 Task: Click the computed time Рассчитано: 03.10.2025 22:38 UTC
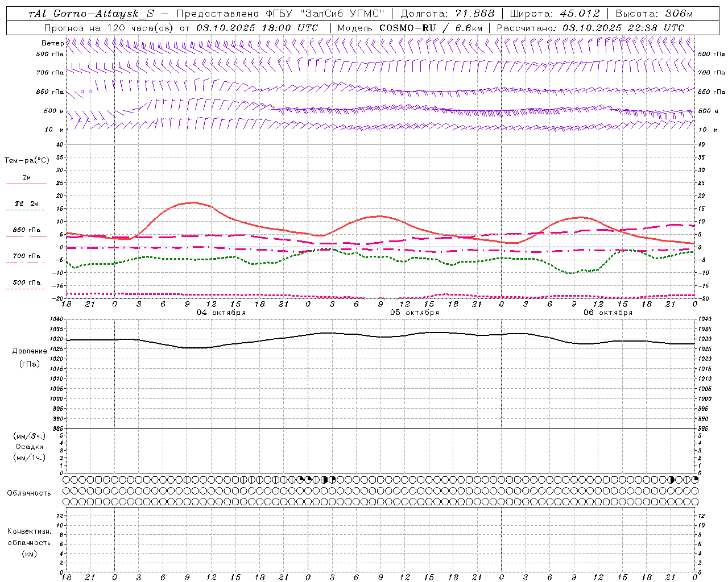pyautogui.click(x=590, y=28)
